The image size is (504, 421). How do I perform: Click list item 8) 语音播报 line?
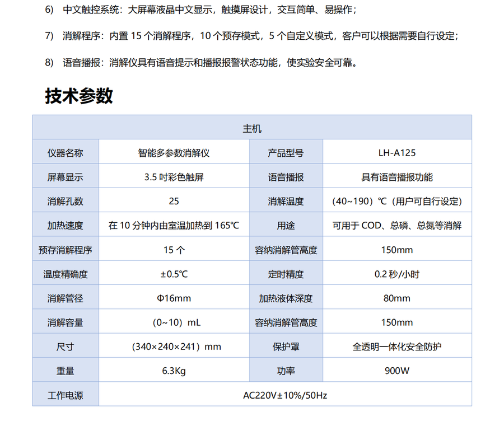(x=201, y=62)
